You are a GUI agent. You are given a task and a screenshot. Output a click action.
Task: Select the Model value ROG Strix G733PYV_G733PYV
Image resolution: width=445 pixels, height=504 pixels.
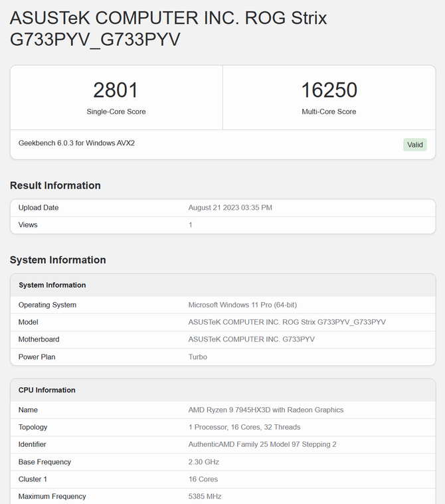pos(287,322)
